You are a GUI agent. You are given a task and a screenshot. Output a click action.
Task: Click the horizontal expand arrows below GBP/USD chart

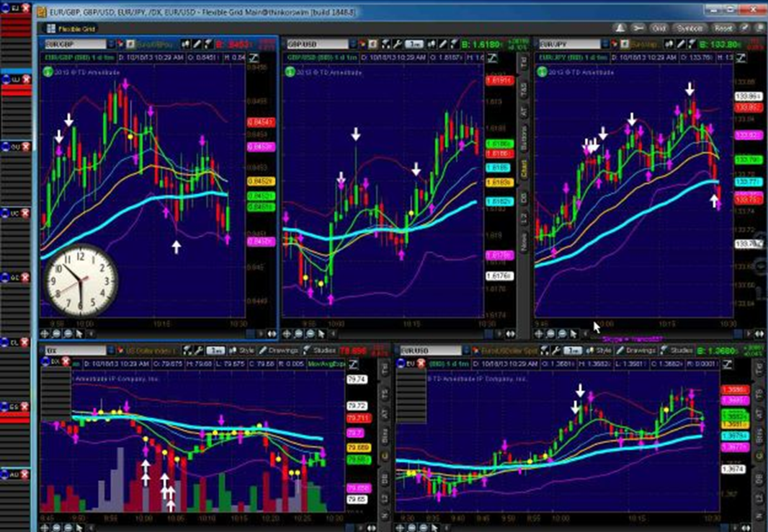click(x=511, y=334)
